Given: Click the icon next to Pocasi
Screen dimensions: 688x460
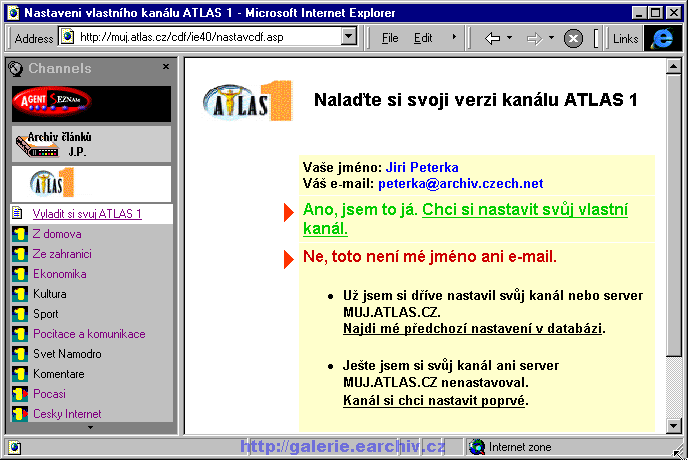Looking at the screenshot, I should (x=20, y=394).
